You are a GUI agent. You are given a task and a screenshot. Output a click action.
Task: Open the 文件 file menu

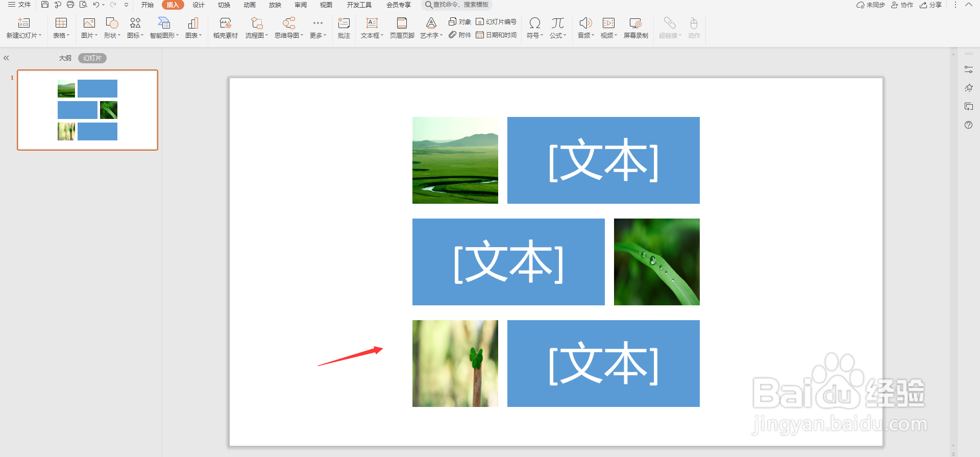19,5
